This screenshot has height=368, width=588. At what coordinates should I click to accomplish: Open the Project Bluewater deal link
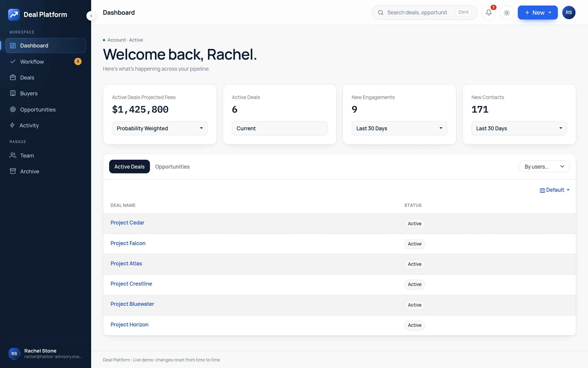[132, 304]
